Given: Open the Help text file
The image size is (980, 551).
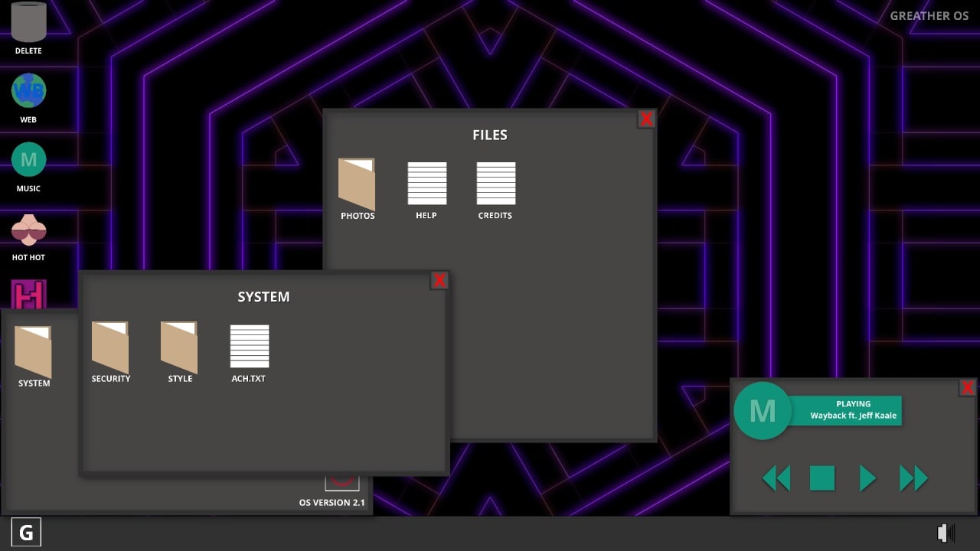Looking at the screenshot, I should (x=426, y=184).
